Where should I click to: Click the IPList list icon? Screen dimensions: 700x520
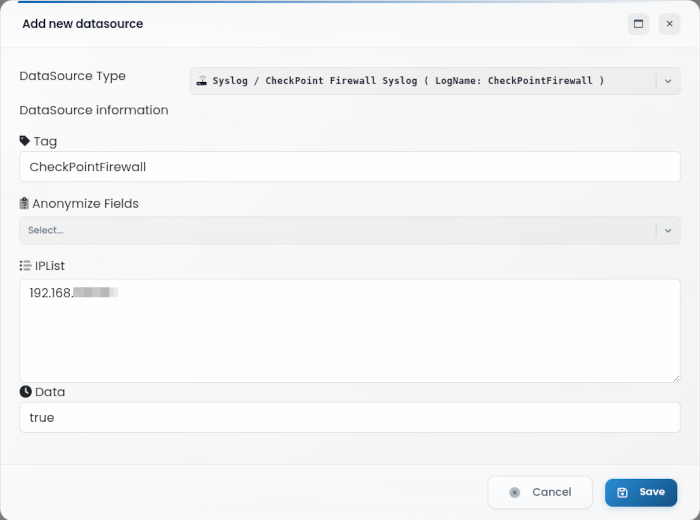(x=25, y=266)
